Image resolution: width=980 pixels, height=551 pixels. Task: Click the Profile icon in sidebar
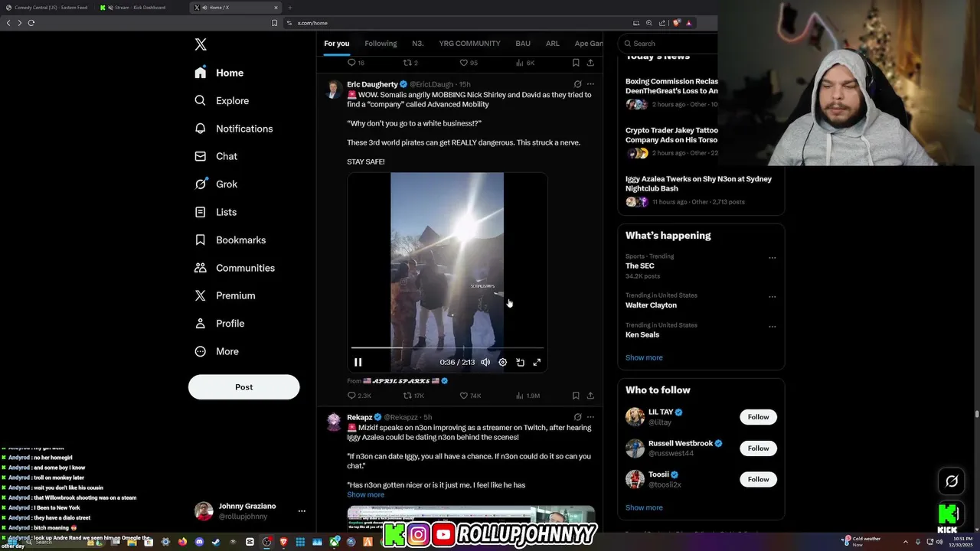(201, 323)
